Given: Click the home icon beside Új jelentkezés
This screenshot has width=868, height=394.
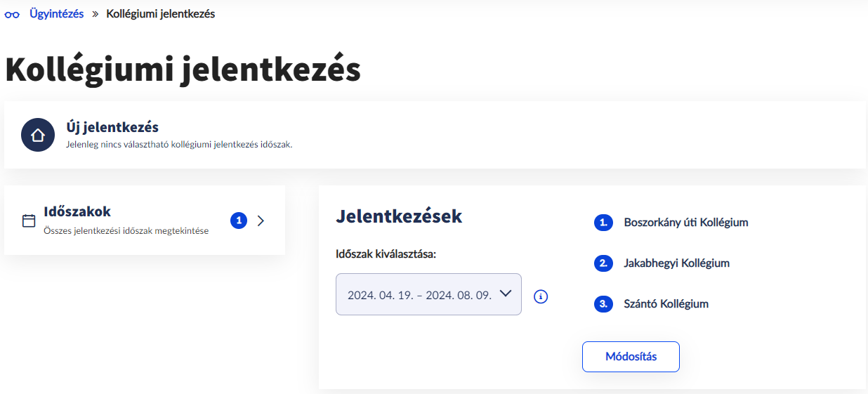Looking at the screenshot, I should pyautogui.click(x=38, y=135).
